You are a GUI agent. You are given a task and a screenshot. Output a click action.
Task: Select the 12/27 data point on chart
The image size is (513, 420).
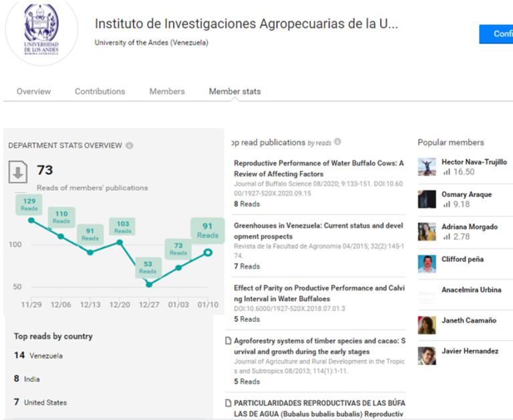point(149,284)
